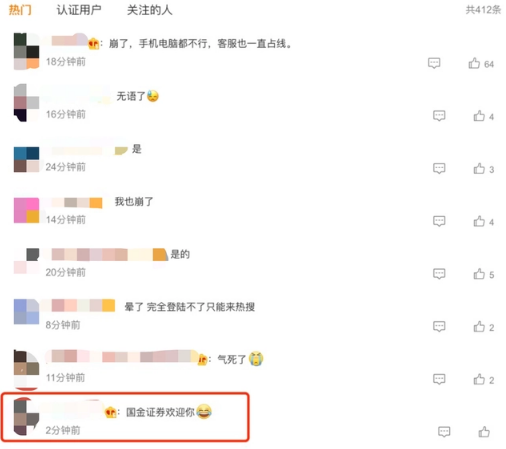The height and width of the screenshot is (449, 506).
Task: Open the 认证用户 tab
Action: click(x=79, y=10)
